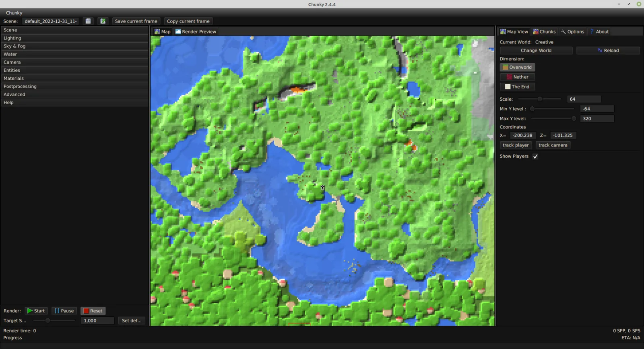This screenshot has width=644, height=349.
Task: Click the Map tab icon
Action: tap(157, 31)
